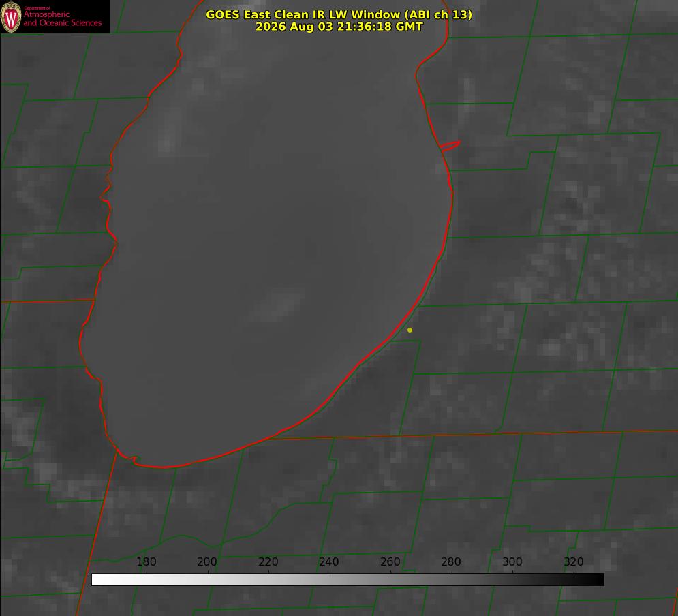The height and width of the screenshot is (616, 678).
Task: Click the GOES East Clean IR title
Action: (339, 14)
